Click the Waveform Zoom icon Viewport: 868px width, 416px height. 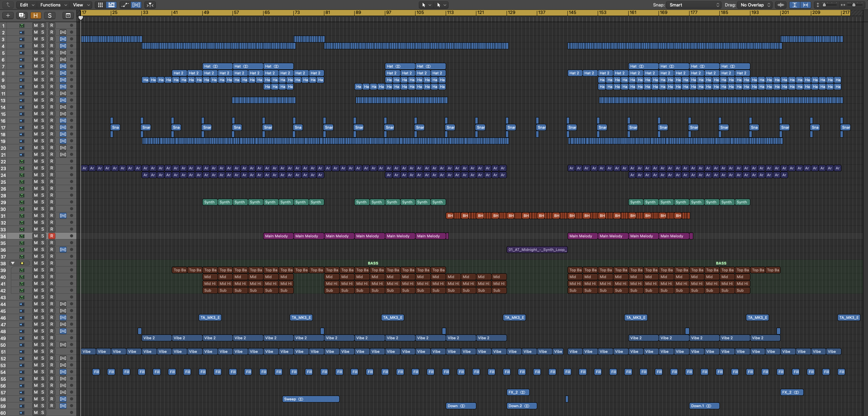(781, 5)
